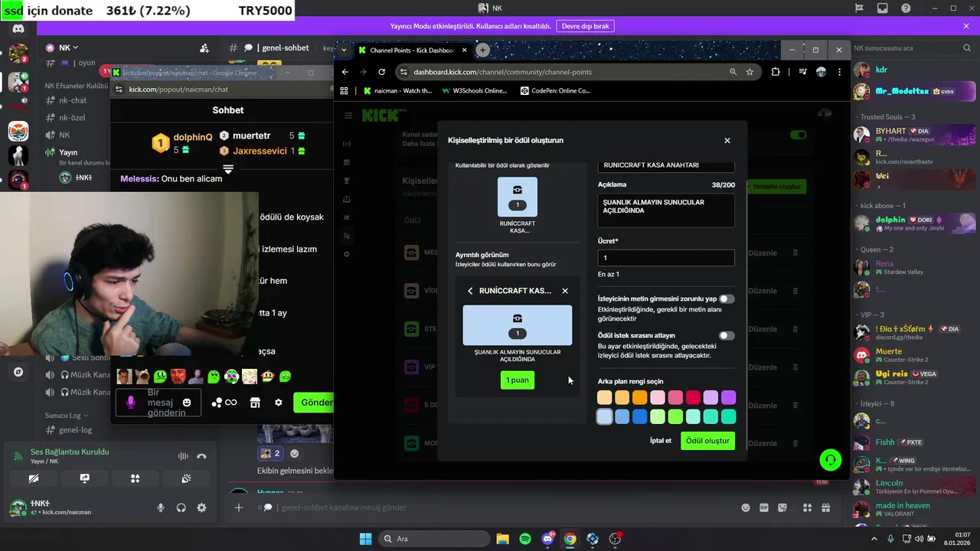Image resolution: width=980 pixels, height=551 pixels.
Task: Open Discord help question mark
Action: (x=906, y=8)
